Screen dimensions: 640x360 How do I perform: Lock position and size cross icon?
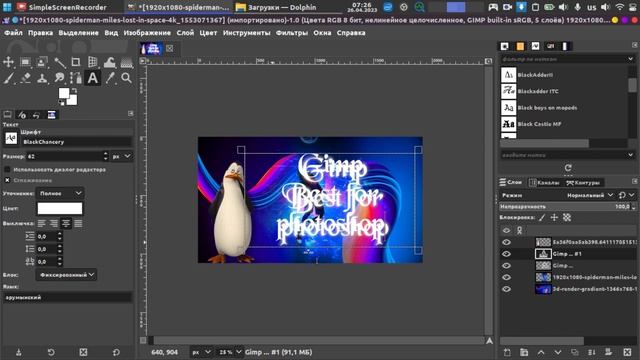(554, 218)
